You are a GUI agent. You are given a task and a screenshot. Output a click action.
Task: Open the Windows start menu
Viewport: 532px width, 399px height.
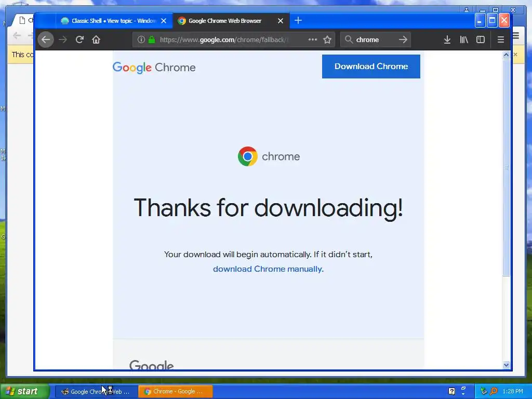point(25,391)
